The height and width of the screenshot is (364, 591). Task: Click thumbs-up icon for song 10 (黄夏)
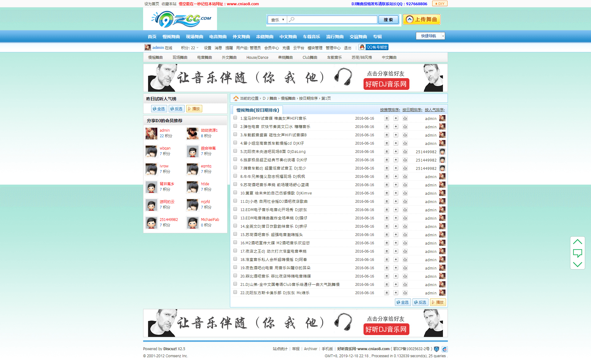[405, 193]
